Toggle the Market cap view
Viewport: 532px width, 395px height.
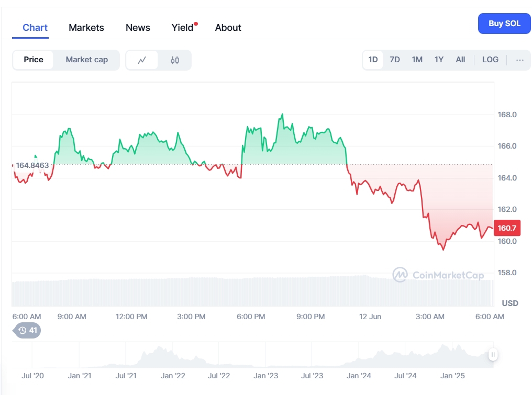click(x=86, y=60)
